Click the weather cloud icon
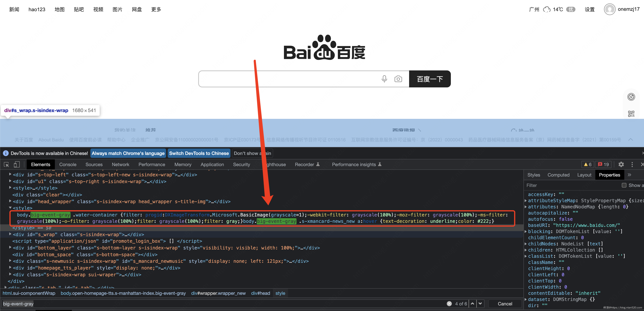The image size is (644, 311). (x=547, y=9)
